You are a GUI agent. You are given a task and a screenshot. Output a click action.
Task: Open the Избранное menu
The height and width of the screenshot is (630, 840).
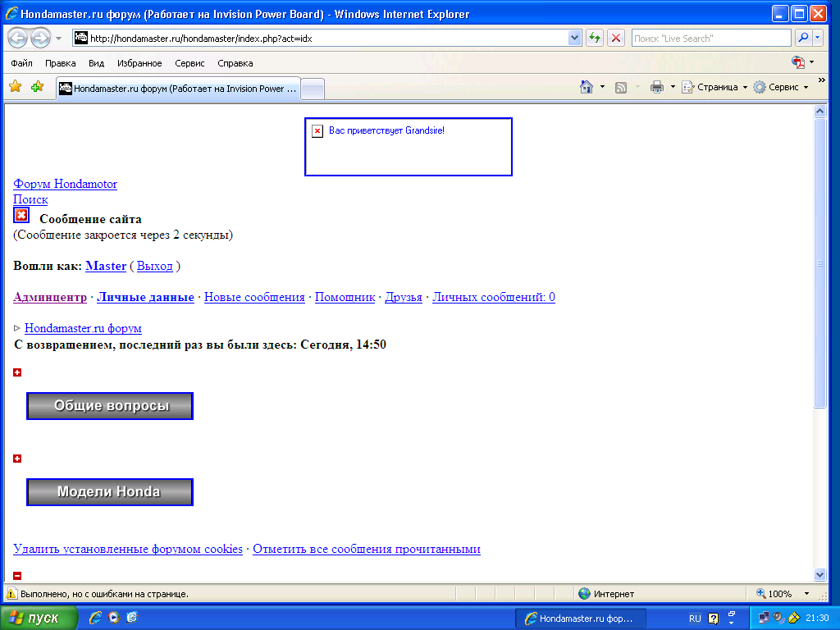click(x=139, y=63)
